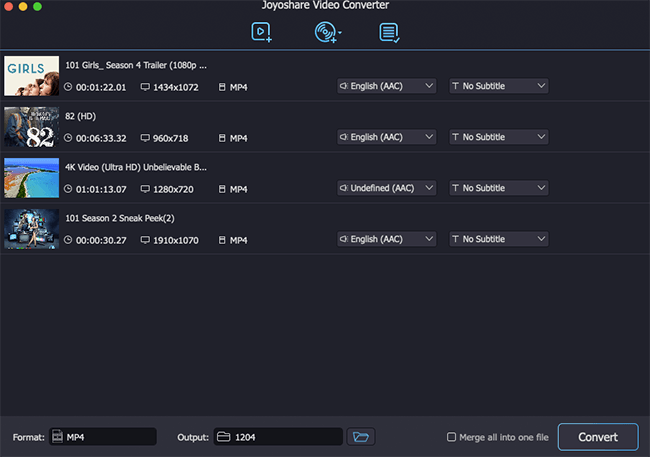
Task: Click the folder icon inside the Output field
Action: (223, 437)
